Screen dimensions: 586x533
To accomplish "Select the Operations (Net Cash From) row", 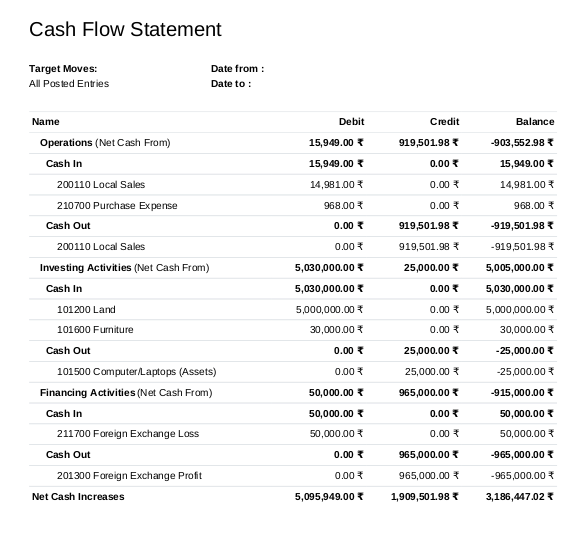I will coord(293,143).
